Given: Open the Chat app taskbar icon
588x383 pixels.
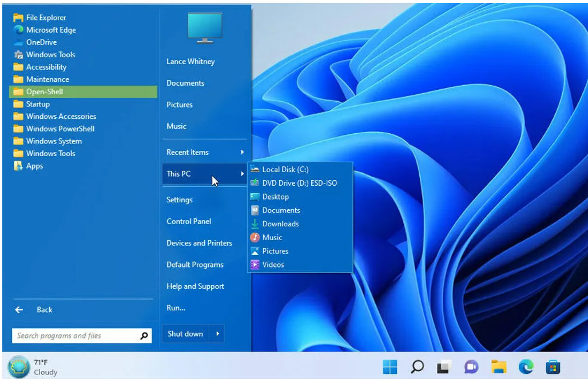Looking at the screenshot, I should pyautogui.click(x=471, y=367).
